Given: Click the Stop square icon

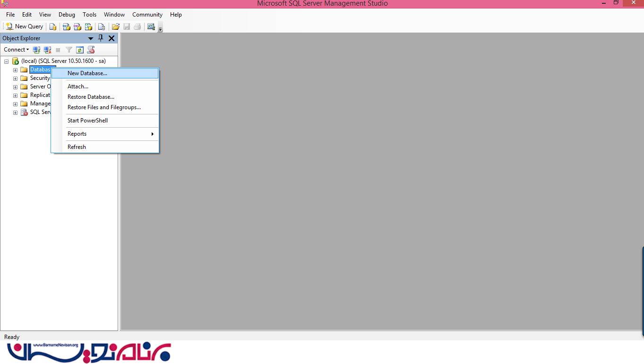Looking at the screenshot, I should (x=58, y=50).
